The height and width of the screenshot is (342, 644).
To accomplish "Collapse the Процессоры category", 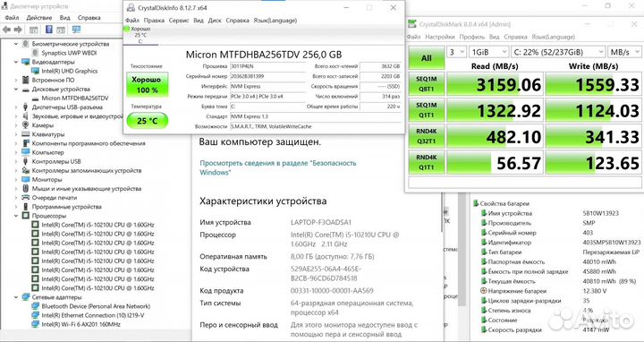I will coord(16,216).
